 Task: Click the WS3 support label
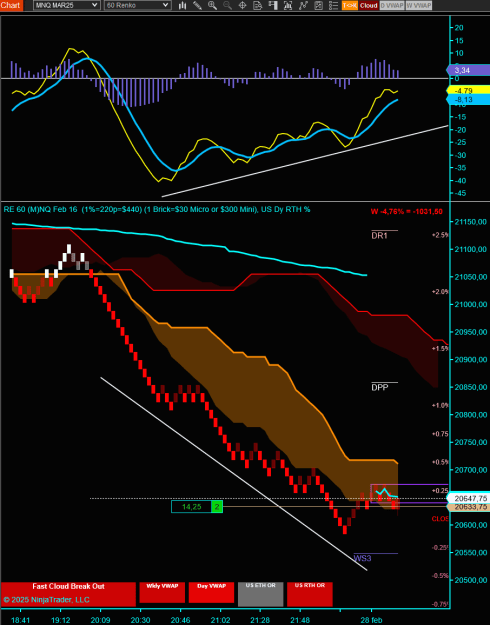[362, 558]
